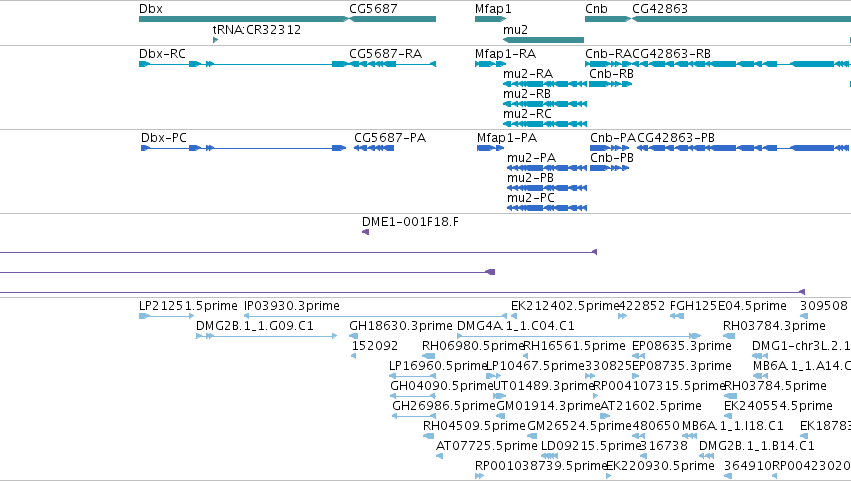851x481 pixels.
Task: Click the LP10467.5prime EST label
Action: [x=535, y=366]
